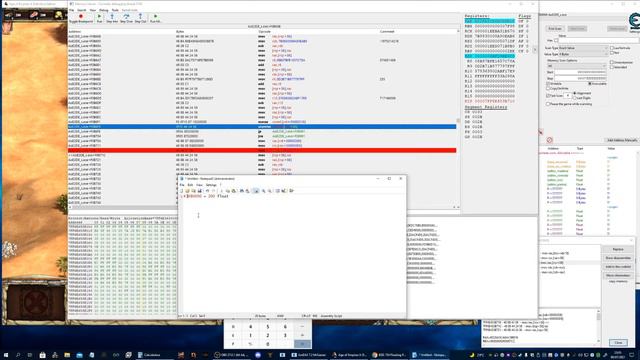Click Save icon in Notepad2 toolbar

coord(200,191)
